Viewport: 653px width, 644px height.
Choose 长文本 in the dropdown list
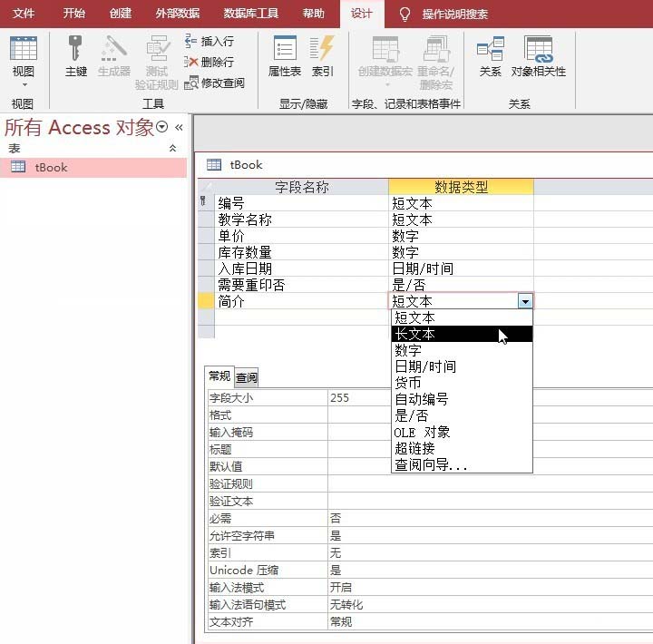coord(462,334)
